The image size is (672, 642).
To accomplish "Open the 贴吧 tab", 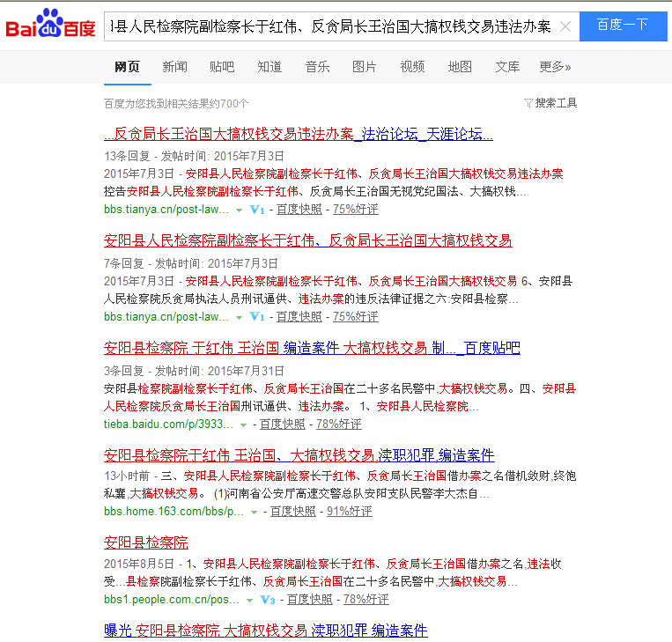I will pos(222,67).
